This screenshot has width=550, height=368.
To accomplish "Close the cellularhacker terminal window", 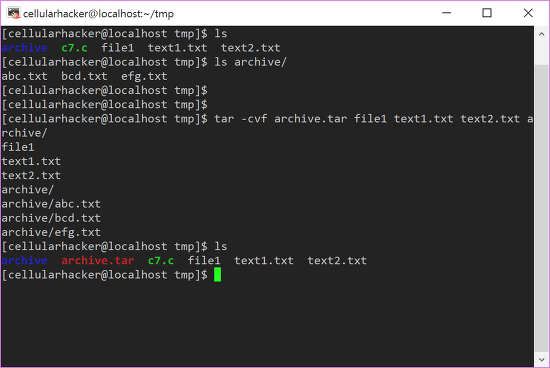I will [x=528, y=13].
